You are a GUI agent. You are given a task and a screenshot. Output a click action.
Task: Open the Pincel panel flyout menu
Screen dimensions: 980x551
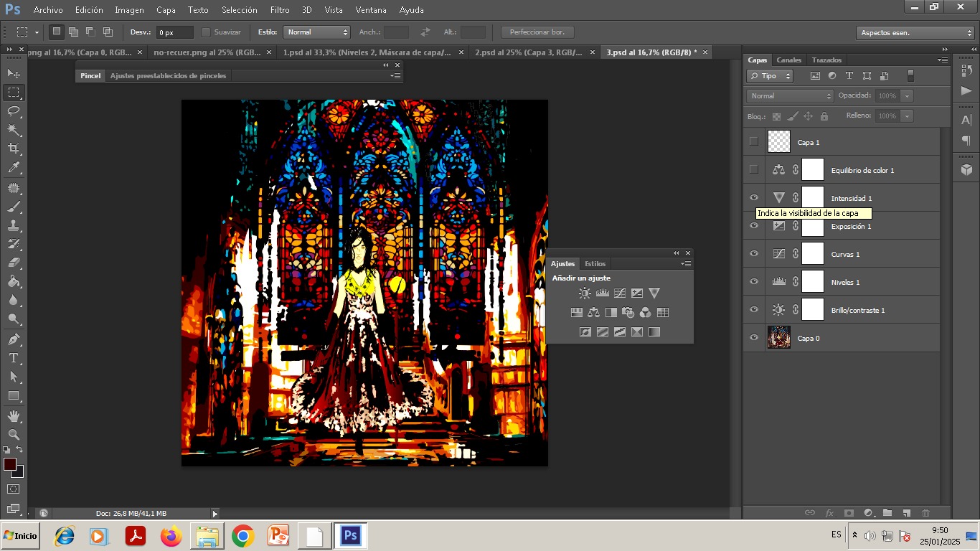tap(395, 76)
